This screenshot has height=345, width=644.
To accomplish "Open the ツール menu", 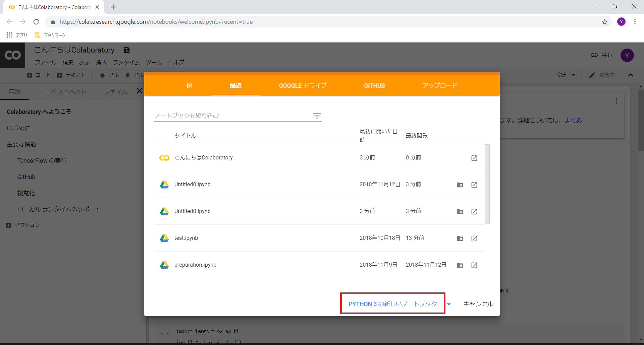I will pos(154,62).
